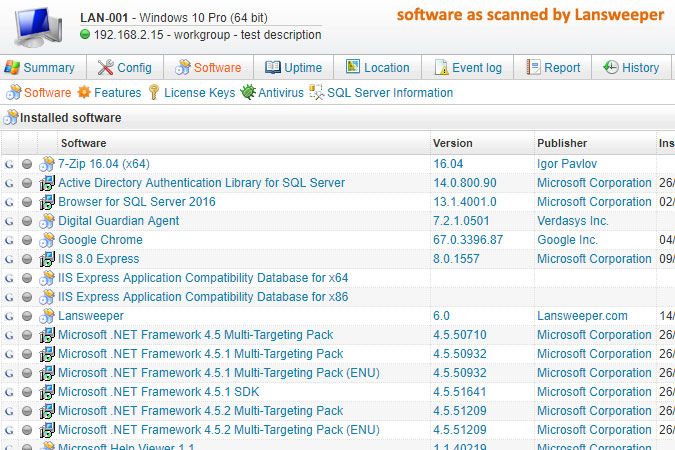Image resolution: width=675 pixels, height=450 pixels.
Task: Sort the list by Version column header
Action: tap(453, 143)
